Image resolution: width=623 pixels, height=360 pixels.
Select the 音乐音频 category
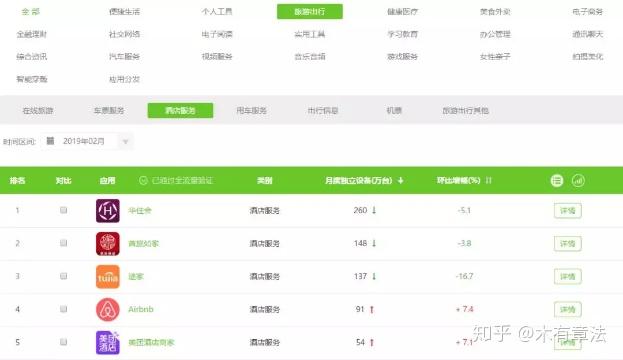(310, 56)
